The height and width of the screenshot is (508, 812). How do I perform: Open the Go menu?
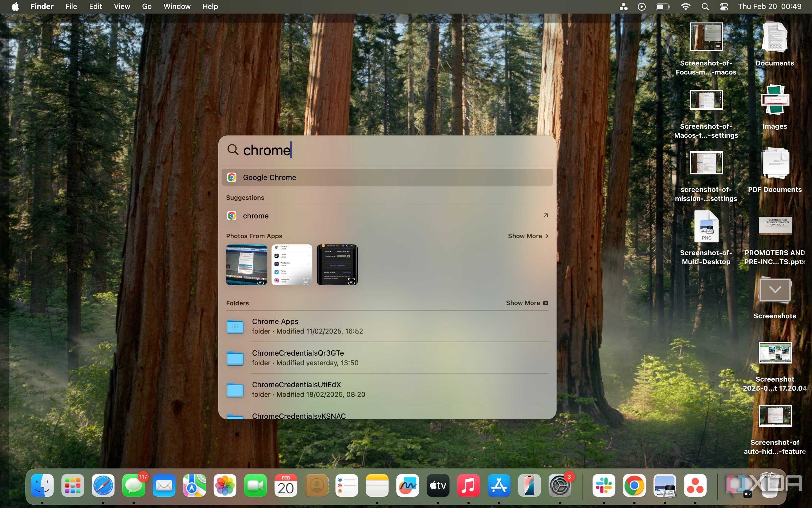tap(147, 6)
